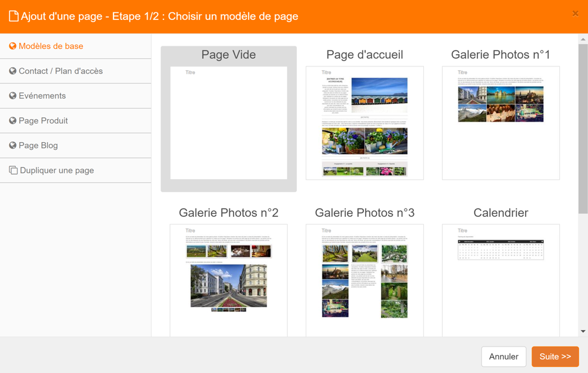Continue with the Suite >> button
Screen dimensions: 588x373
555,357
